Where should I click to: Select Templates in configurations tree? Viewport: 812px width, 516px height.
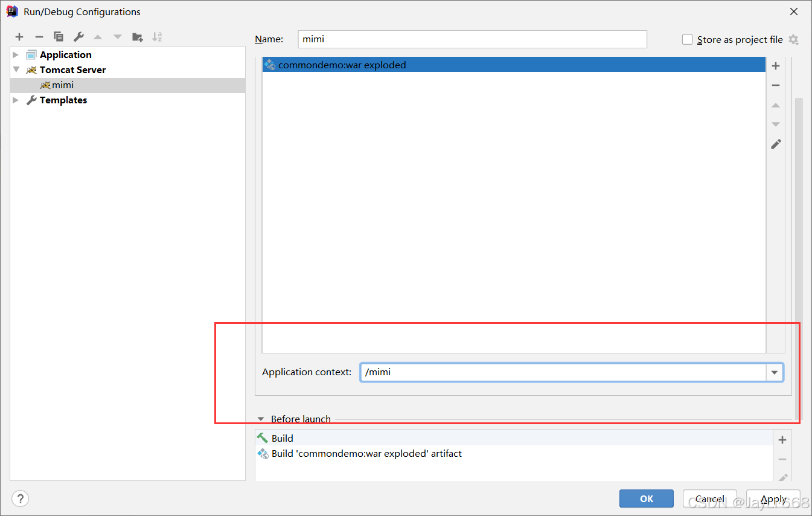[63, 100]
